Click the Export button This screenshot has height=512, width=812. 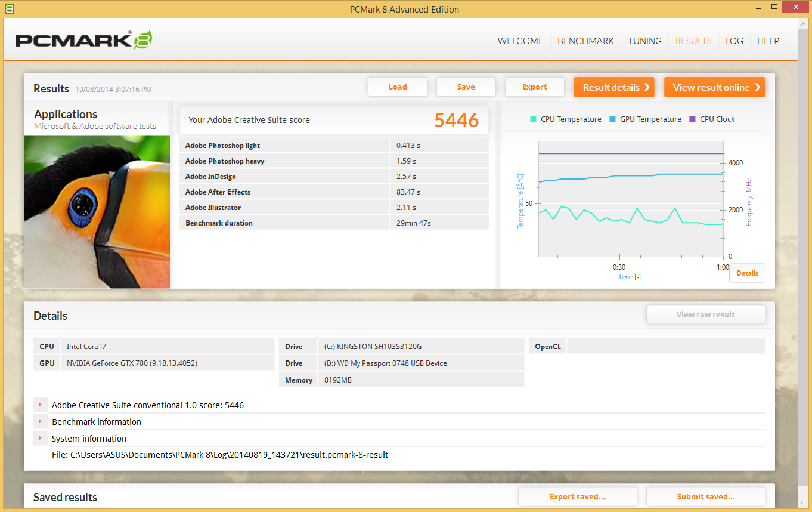[535, 87]
